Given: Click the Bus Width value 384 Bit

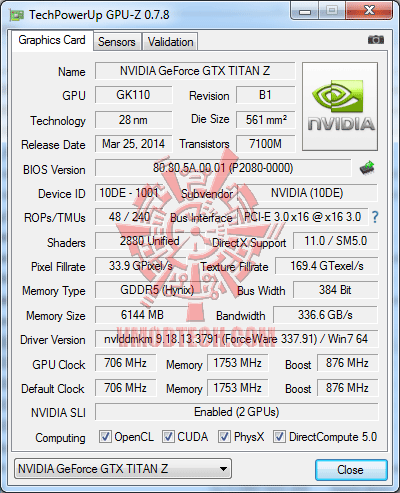Looking at the screenshot, I should (336, 290).
